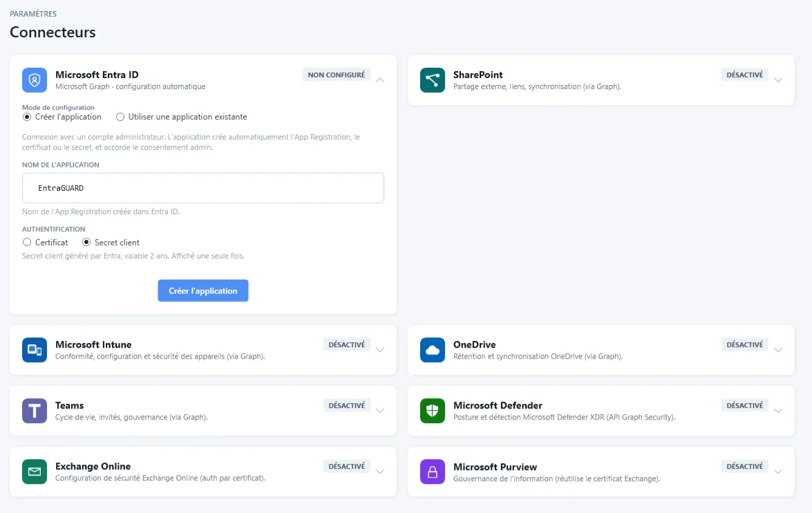The image size is (812, 513).
Task: Click 'Microsoft Graph · configuration automatique' subtitle
Action: pyautogui.click(x=131, y=86)
